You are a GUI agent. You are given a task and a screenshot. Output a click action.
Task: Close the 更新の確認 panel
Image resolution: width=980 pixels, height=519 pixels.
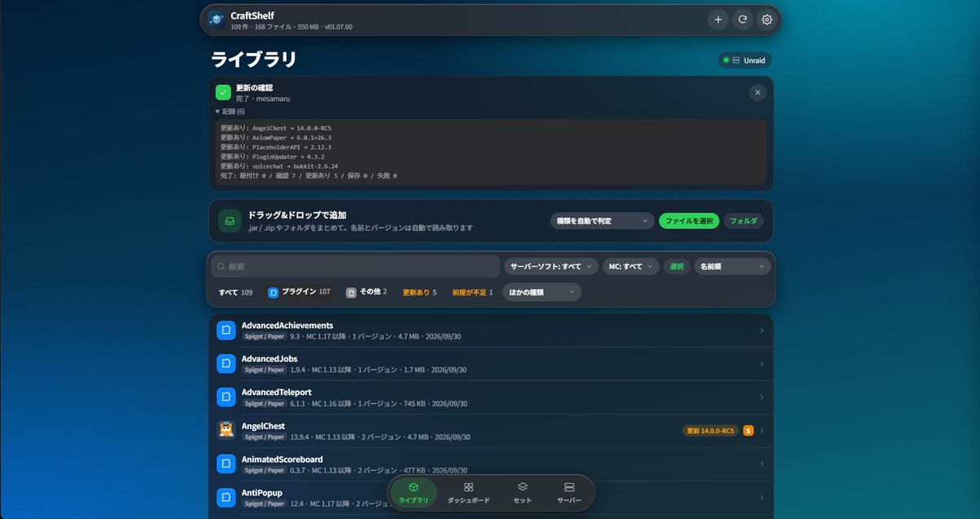(758, 92)
